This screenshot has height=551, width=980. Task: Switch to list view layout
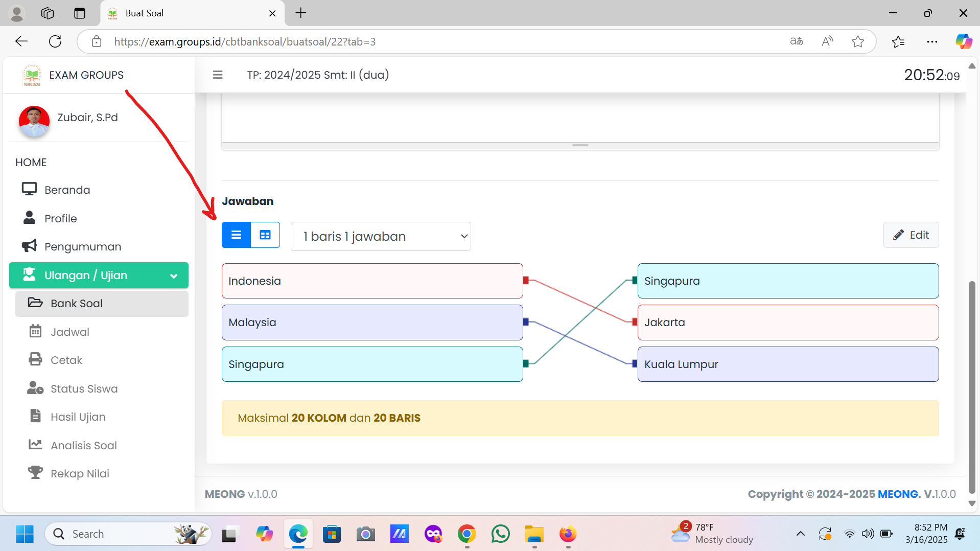tap(236, 235)
